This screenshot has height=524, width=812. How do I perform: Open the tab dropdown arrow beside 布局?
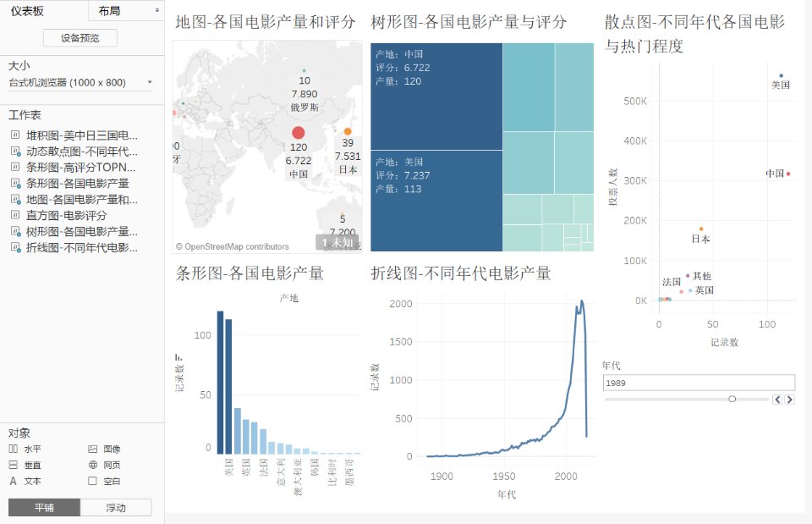(157, 10)
